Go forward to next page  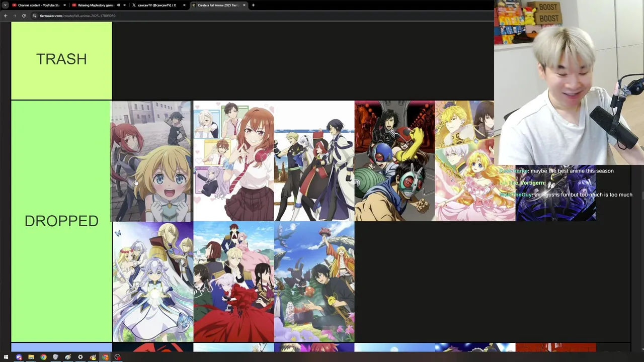(x=15, y=16)
